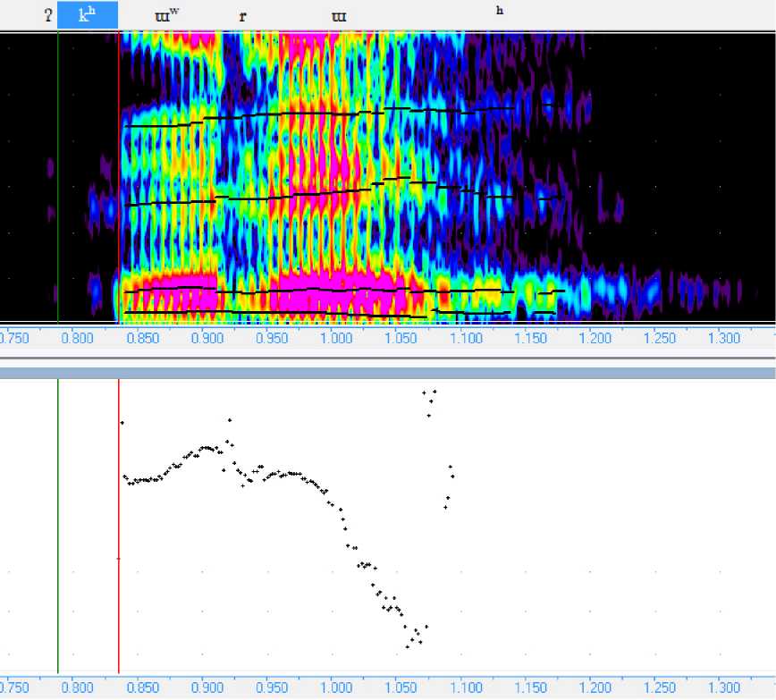Click 1.050 on the pitch plot time axis
776x700 pixels.
point(400,689)
